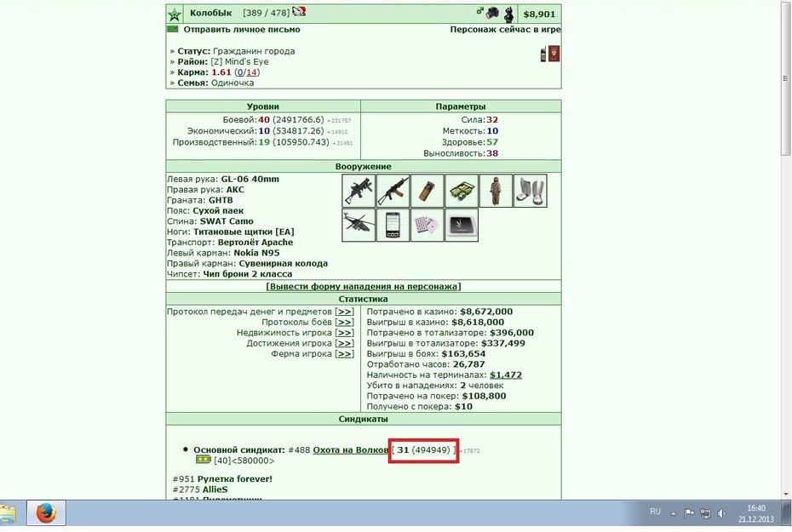
Task: Click the browser vertical scrollbar
Action: 785,78
